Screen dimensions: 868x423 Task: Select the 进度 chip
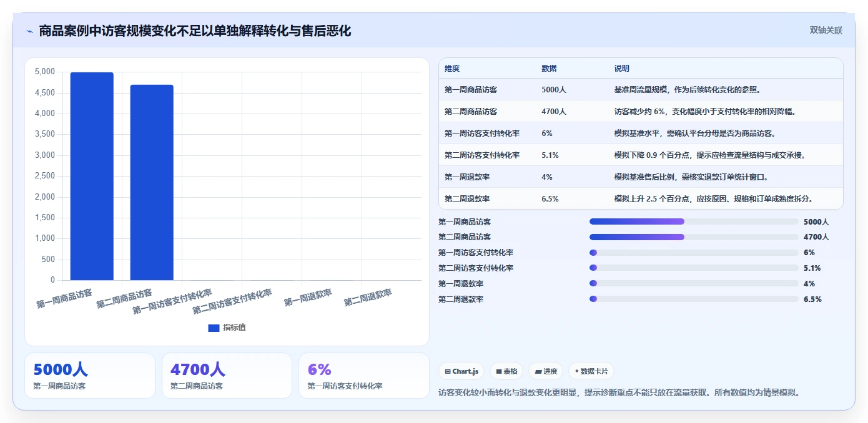(x=546, y=371)
